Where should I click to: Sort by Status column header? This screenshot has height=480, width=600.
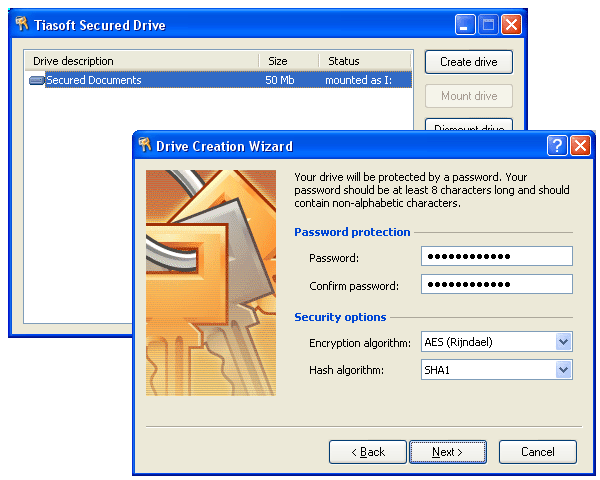tap(365, 61)
